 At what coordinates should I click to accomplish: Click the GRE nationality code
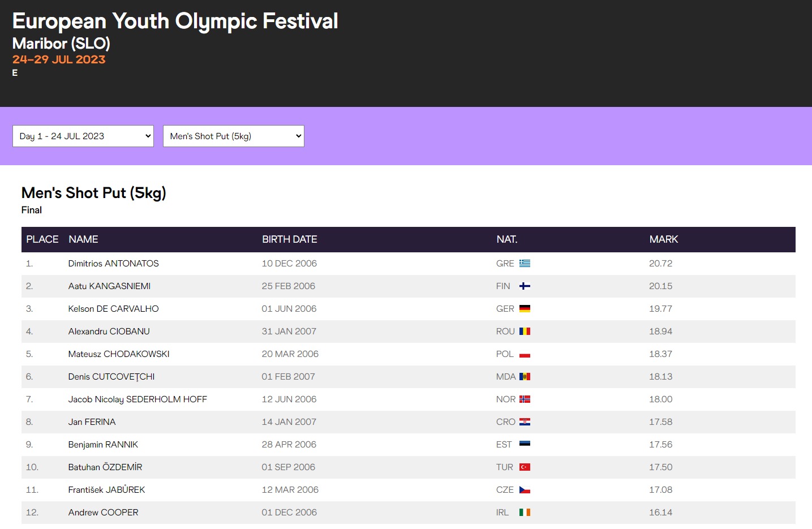click(x=505, y=263)
